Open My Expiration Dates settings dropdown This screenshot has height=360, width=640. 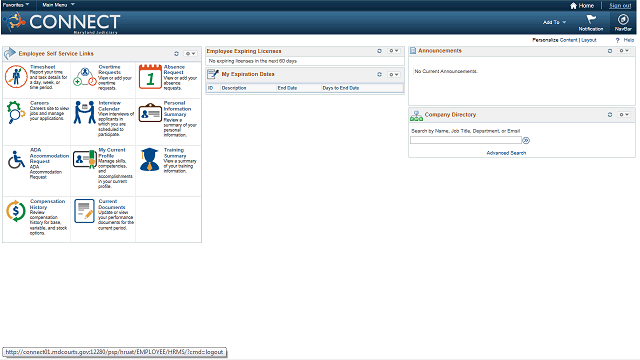click(393, 74)
